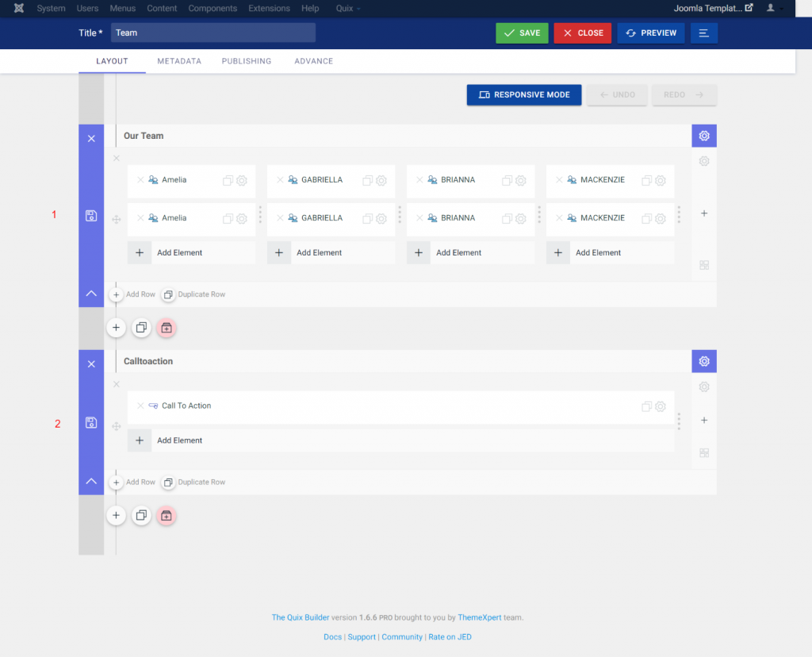Open settings for the Our Team section
Viewport: 812px width, 657px height.
(x=703, y=135)
